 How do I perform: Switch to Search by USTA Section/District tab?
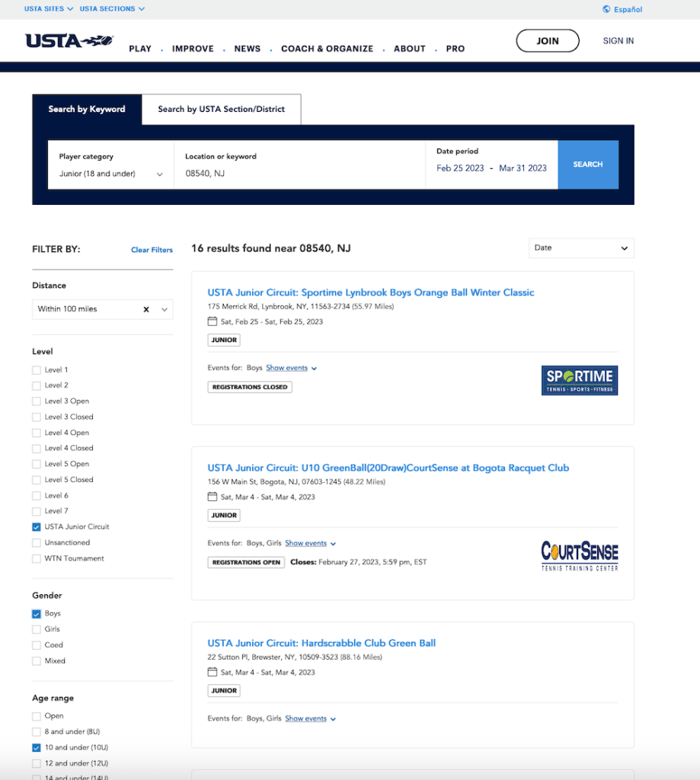click(x=221, y=109)
